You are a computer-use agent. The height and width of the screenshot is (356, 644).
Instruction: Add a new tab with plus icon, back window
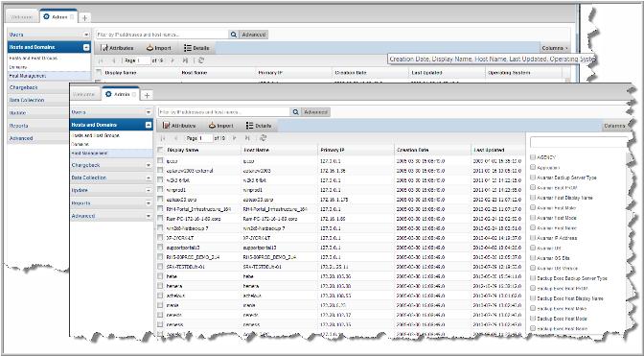tap(84, 17)
